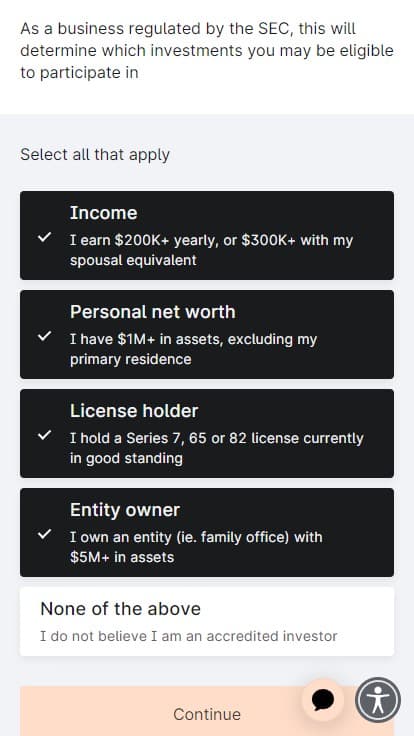The width and height of the screenshot is (414, 736).
Task: Toggle off the License holder option
Action: pyautogui.click(x=207, y=433)
